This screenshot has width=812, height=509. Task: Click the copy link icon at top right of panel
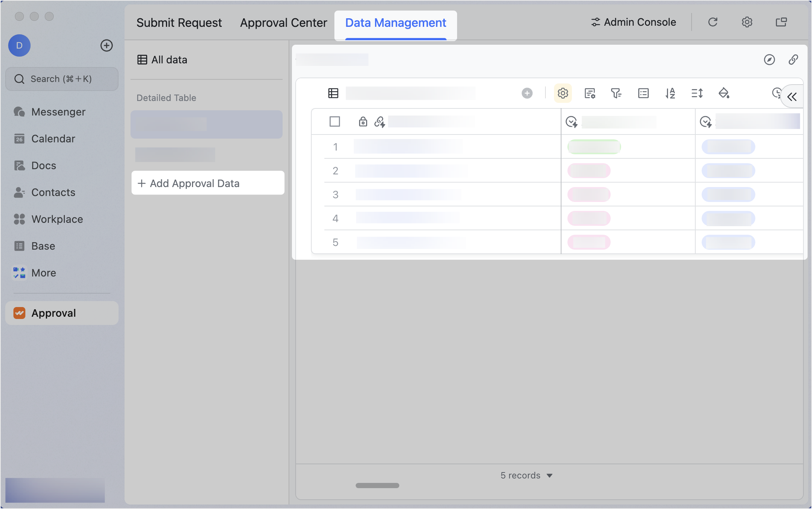pyautogui.click(x=793, y=60)
